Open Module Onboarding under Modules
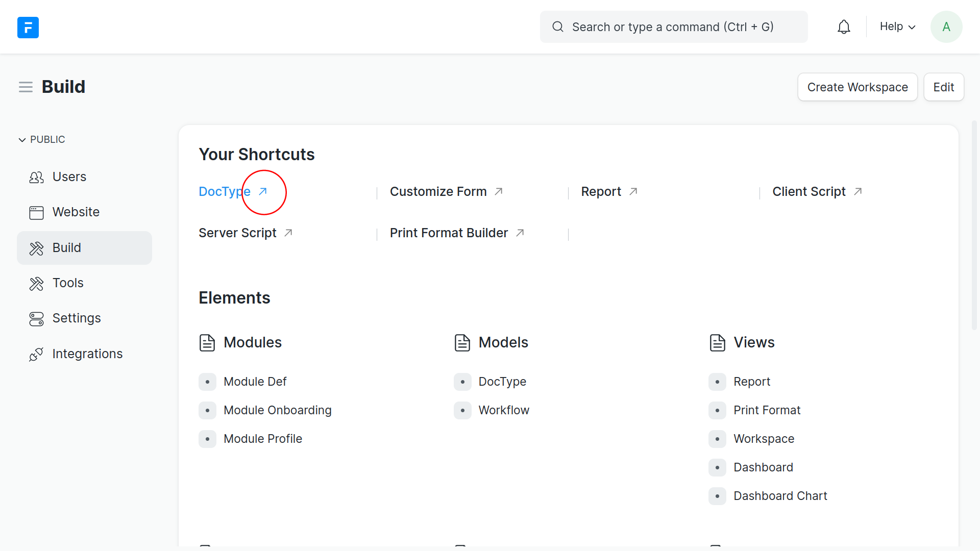 277,411
